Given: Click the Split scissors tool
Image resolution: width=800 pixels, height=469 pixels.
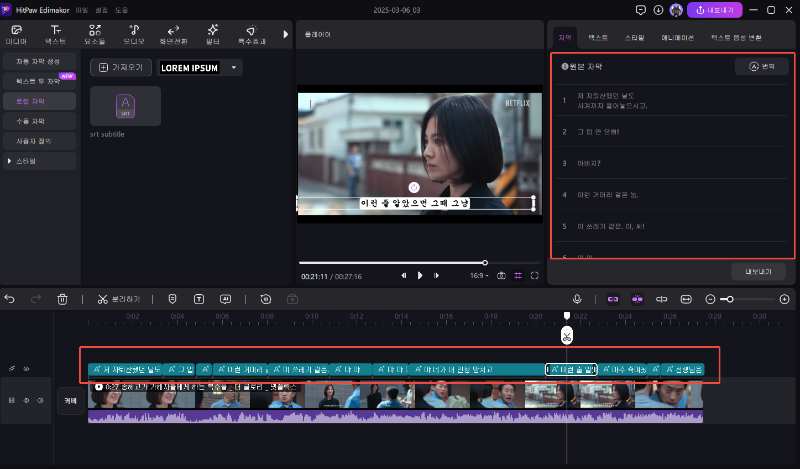Looking at the screenshot, I should [x=102, y=299].
